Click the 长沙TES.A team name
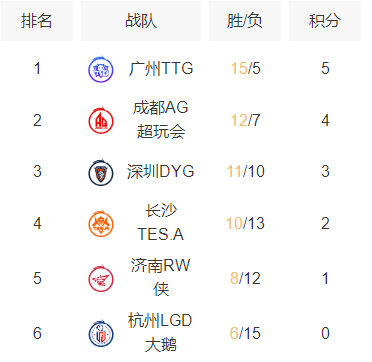The height and width of the screenshot is (362, 372). pos(161,223)
